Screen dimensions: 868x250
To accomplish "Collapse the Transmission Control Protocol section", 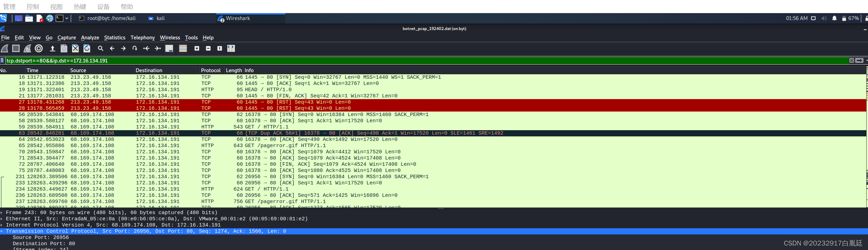I will pos(2,231).
